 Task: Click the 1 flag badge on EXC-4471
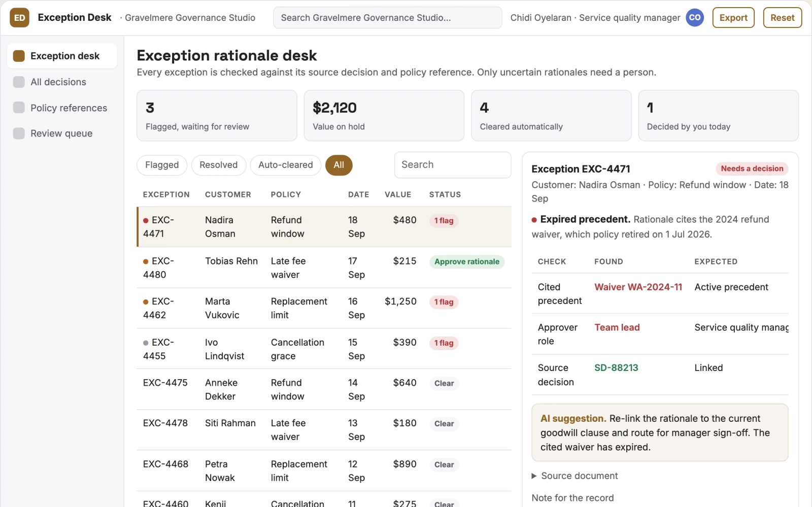[x=444, y=221]
